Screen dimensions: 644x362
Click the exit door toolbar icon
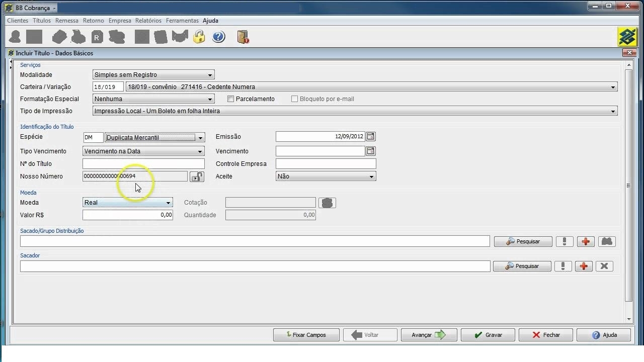(x=243, y=37)
